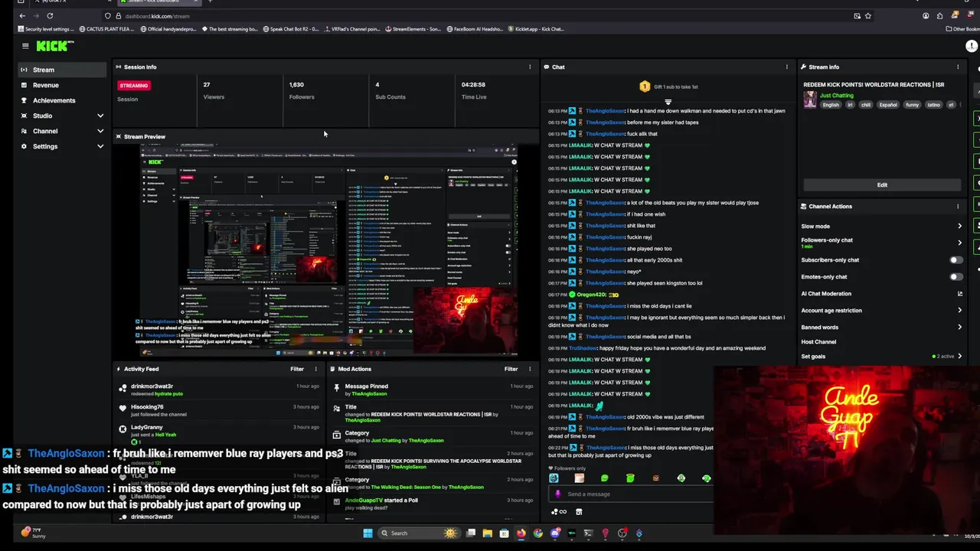
Task: Select the Español stream tag
Action: tap(887, 105)
